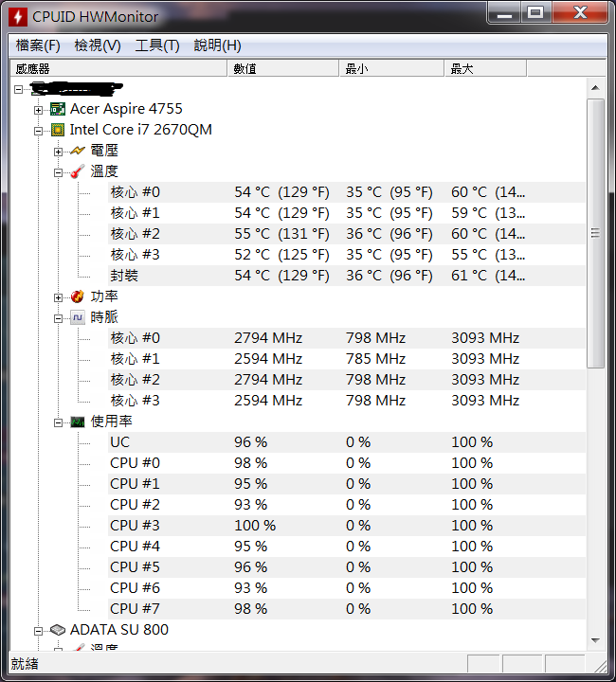Viewport: 616px width, 682px height.
Task: Collapse the root computer node
Action: [x=18, y=89]
